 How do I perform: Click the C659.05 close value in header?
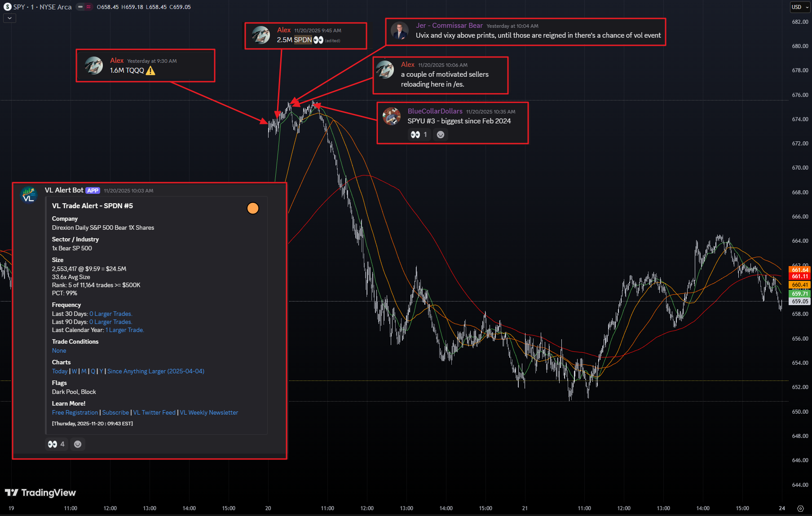pyautogui.click(x=180, y=7)
